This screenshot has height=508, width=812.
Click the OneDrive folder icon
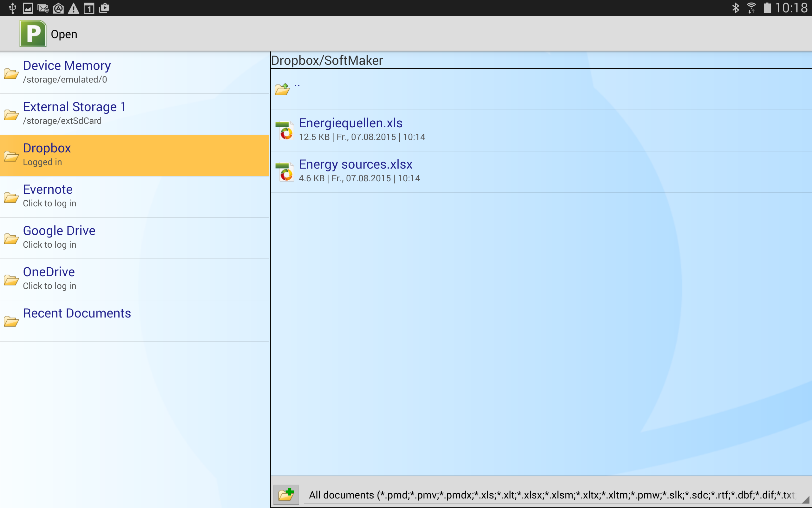(x=11, y=280)
